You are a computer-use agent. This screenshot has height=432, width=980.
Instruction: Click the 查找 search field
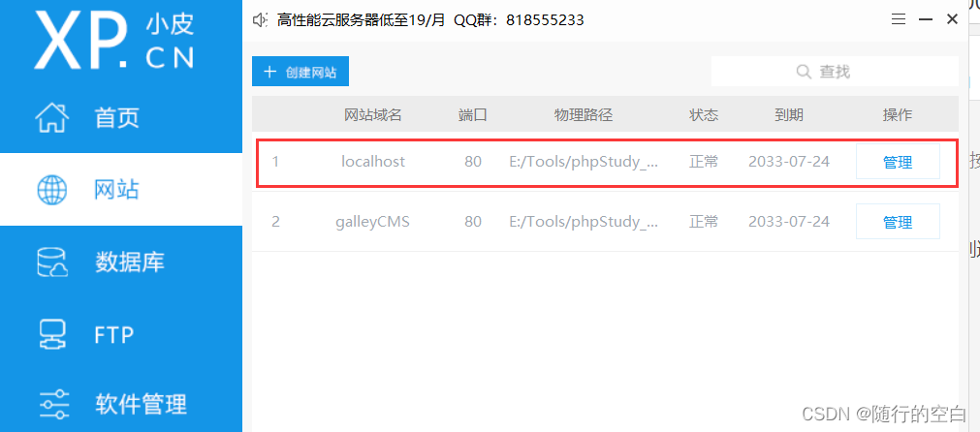pos(835,71)
